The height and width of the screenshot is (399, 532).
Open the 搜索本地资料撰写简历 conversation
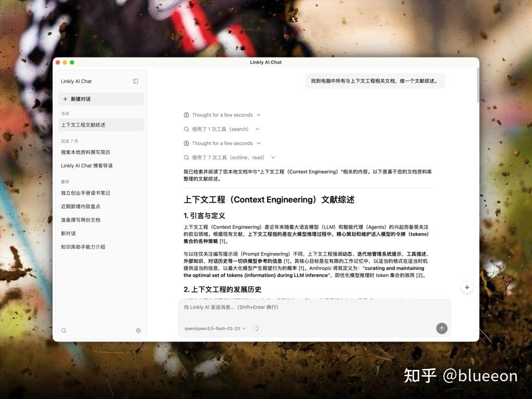[101, 152]
